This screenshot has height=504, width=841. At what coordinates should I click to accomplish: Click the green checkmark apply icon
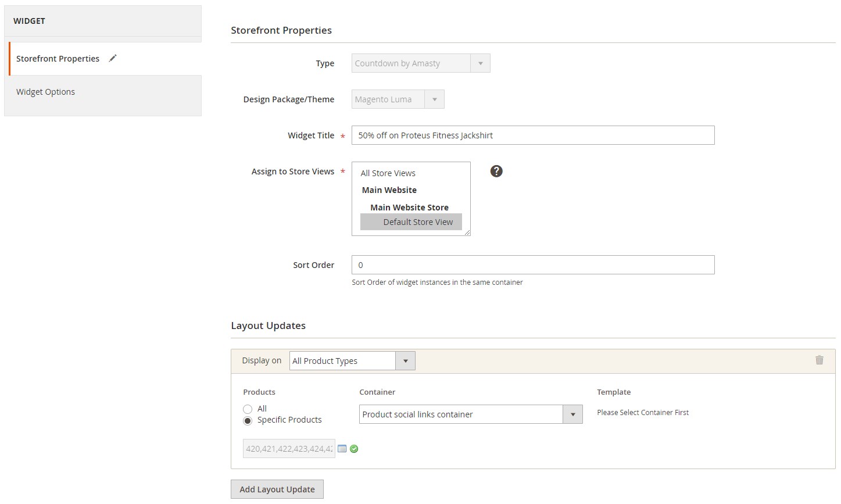pyautogui.click(x=354, y=449)
